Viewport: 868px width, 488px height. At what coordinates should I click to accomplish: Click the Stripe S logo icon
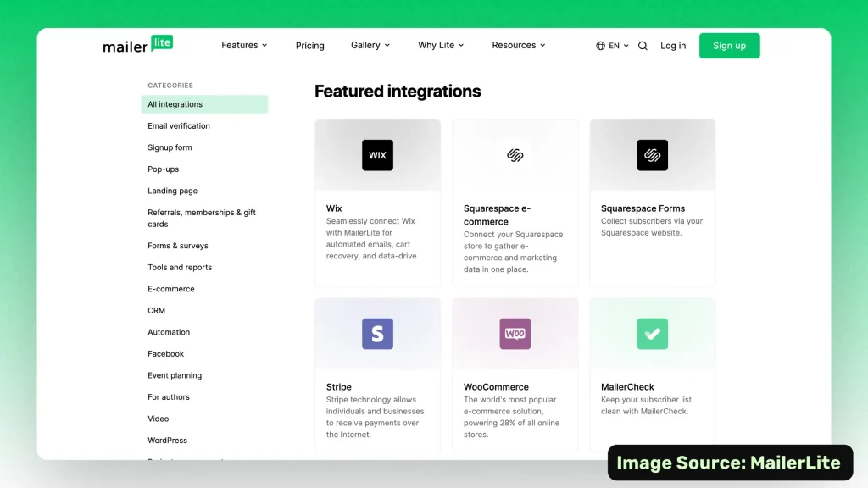pyautogui.click(x=377, y=334)
